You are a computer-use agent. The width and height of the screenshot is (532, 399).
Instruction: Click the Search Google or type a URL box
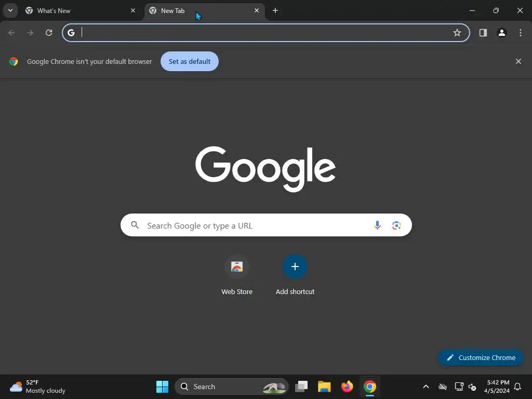266,225
